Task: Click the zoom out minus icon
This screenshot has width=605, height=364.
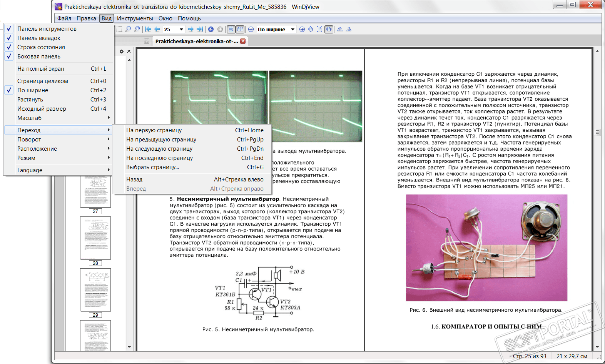Action: (x=251, y=29)
